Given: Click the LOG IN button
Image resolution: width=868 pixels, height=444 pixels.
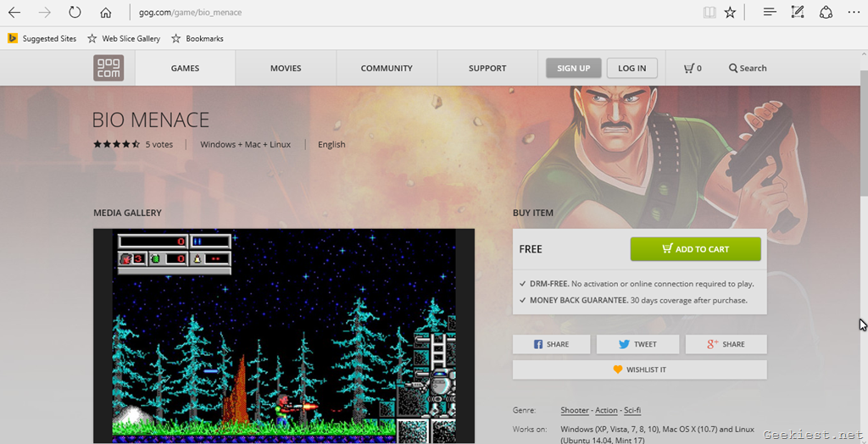Looking at the screenshot, I should 632,68.
